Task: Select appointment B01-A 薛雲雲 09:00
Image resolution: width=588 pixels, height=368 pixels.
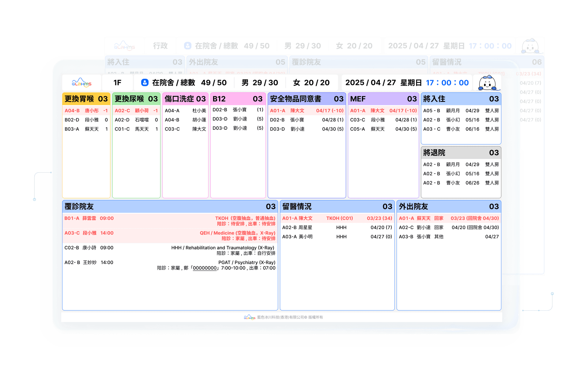Action: [x=170, y=221]
